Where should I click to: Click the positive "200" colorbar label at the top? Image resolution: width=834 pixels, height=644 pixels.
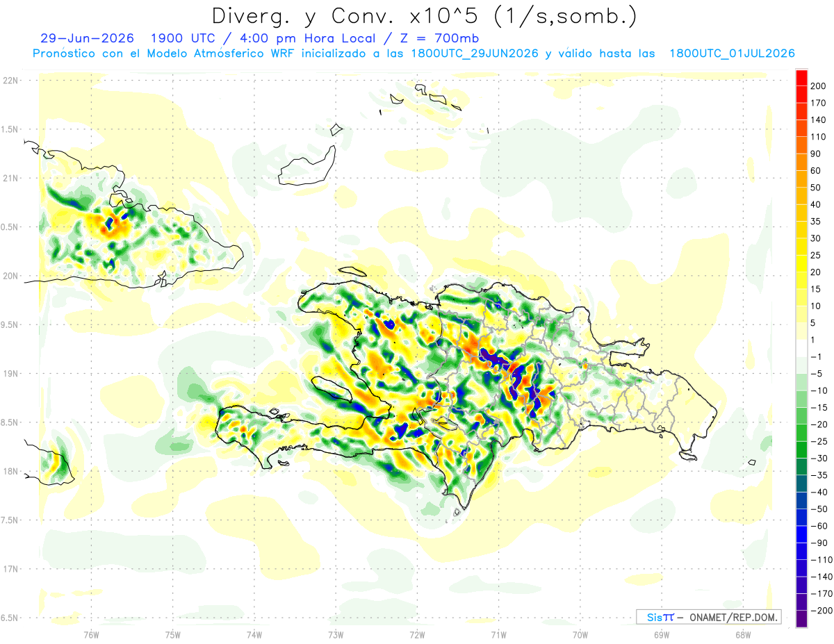coord(818,86)
